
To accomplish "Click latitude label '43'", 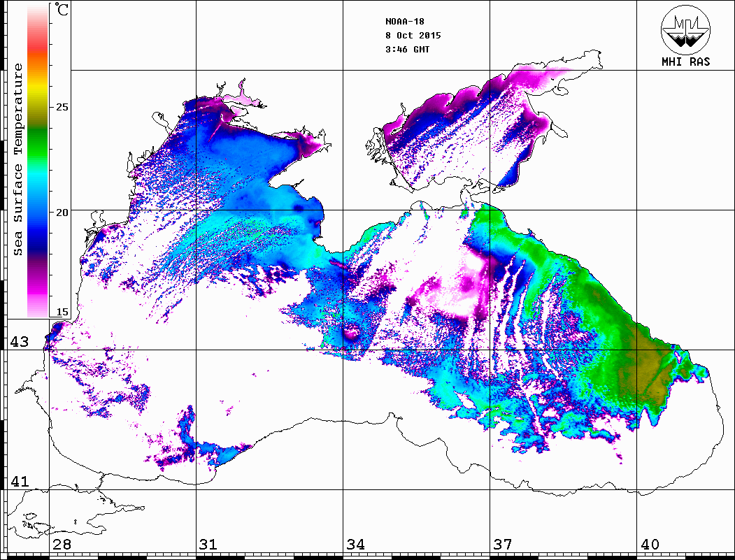I will click(20, 342).
